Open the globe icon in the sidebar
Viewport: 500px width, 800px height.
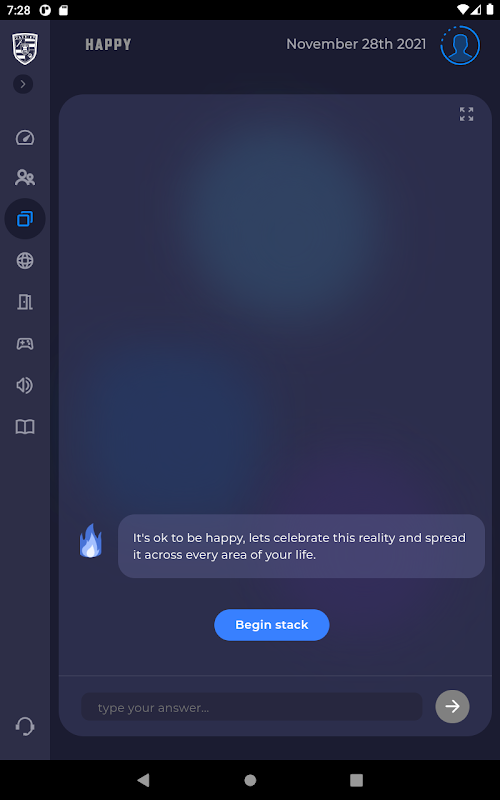coord(25,261)
